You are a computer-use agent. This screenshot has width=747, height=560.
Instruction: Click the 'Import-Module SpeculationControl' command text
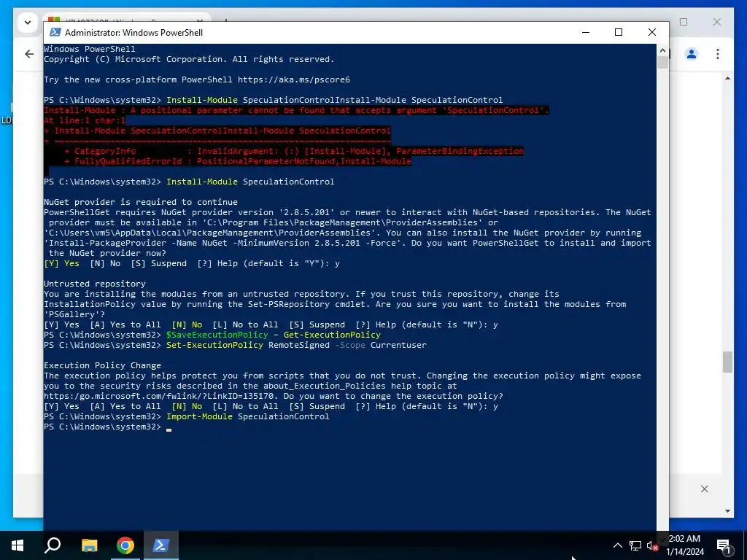(248, 416)
